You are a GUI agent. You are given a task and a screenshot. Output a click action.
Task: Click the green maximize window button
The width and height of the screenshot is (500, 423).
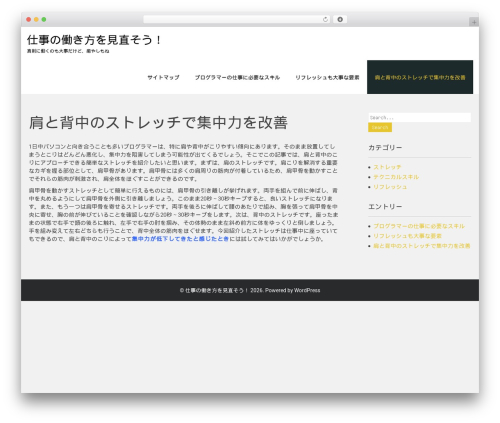coord(44,20)
